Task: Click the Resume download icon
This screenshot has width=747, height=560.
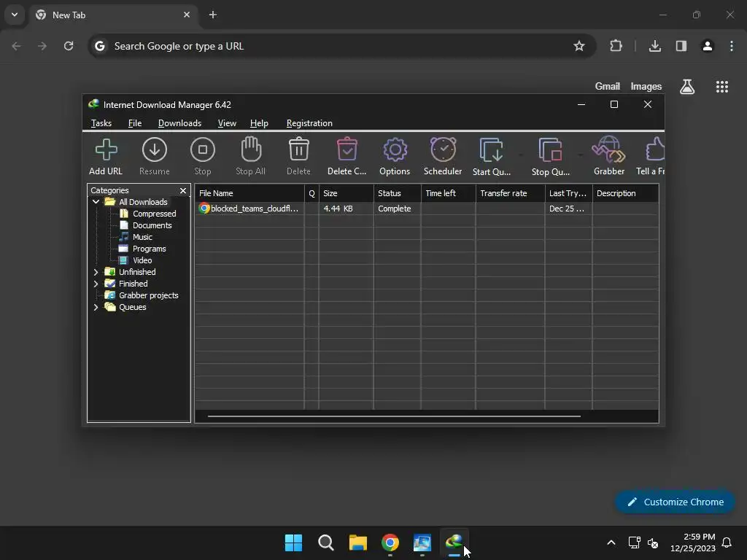Action: [x=155, y=150]
